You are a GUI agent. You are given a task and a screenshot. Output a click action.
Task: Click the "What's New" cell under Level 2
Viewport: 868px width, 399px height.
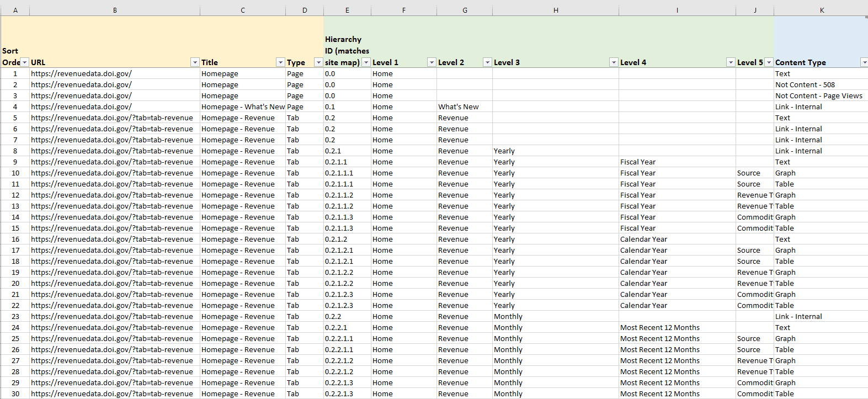pos(459,107)
